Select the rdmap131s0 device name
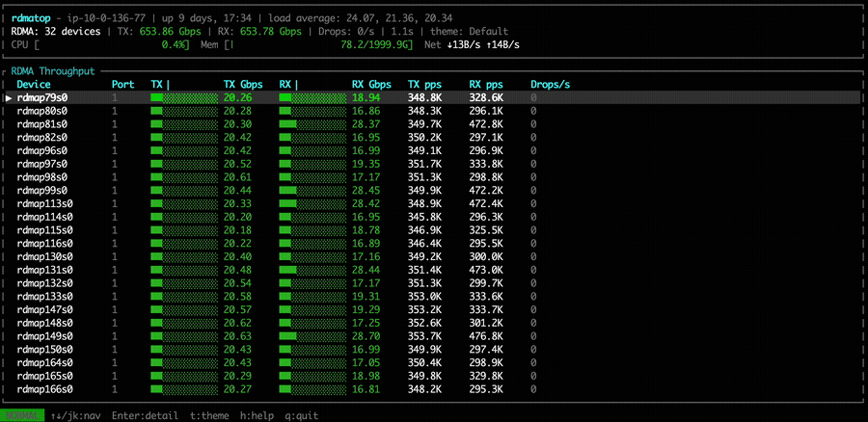 (x=44, y=271)
